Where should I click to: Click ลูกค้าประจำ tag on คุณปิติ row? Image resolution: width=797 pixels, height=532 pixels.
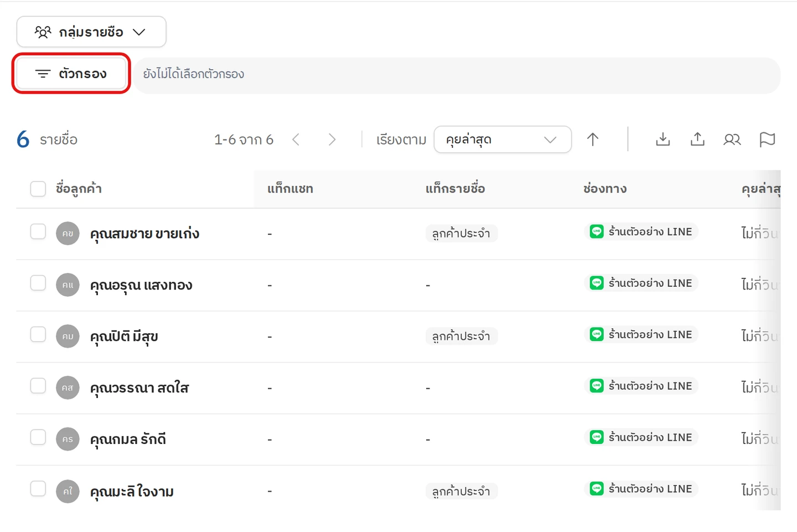[x=462, y=337]
